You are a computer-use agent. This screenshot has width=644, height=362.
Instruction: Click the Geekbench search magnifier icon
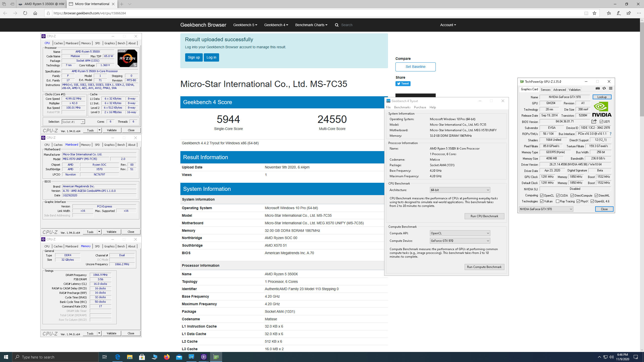(337, 25)
